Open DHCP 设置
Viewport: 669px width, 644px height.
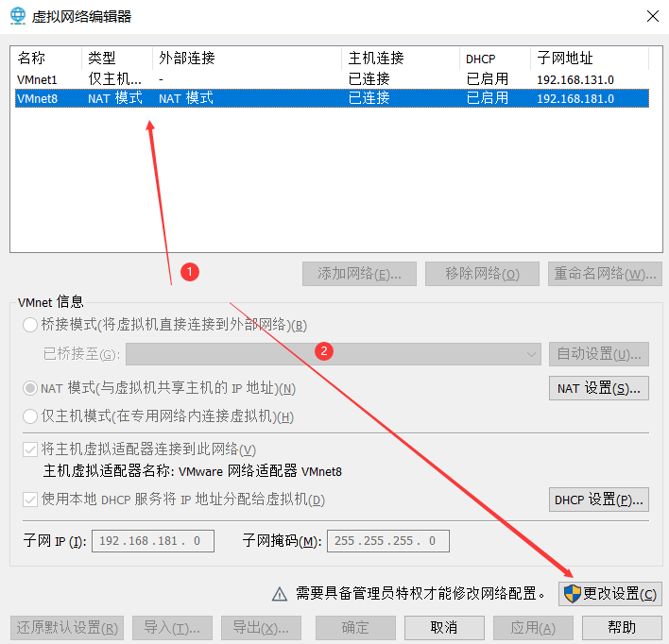coord(598,500)
